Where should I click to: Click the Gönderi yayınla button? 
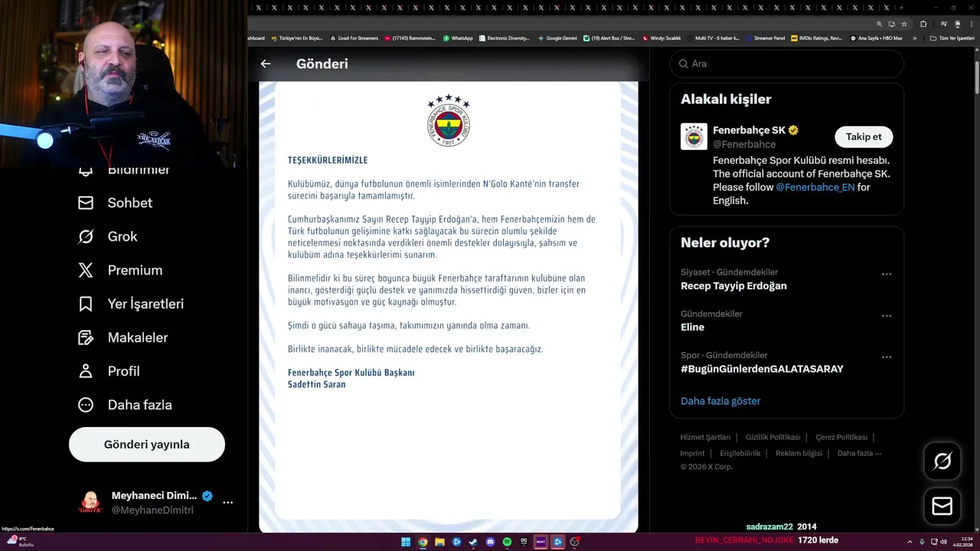[147, 445]
